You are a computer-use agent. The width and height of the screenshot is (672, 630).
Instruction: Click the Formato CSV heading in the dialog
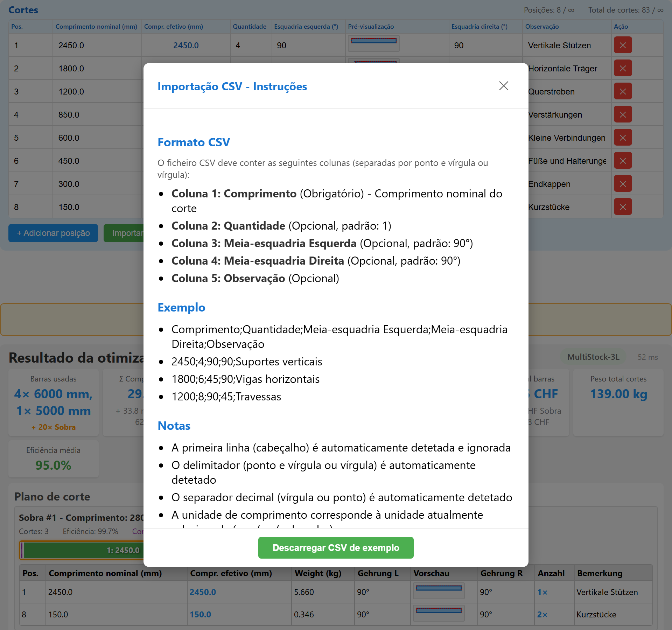[x=194, y=142]
